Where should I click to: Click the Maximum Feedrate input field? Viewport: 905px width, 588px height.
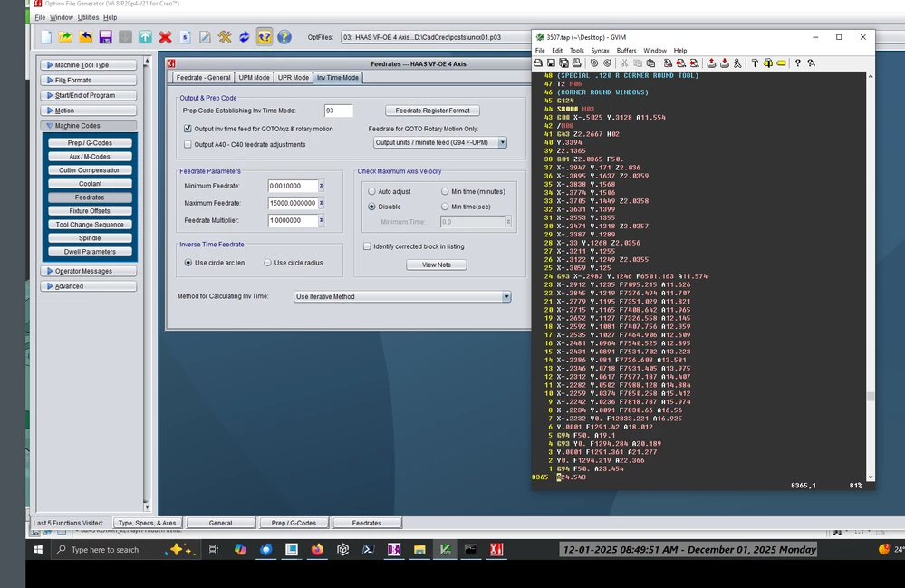coord(293,203)
